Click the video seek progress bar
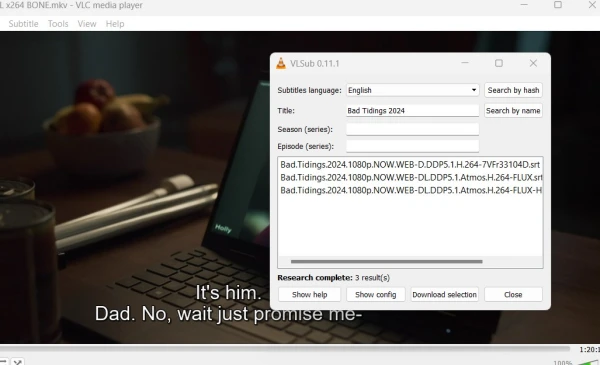Screen dimensions: 600x365 coord(285,349)
